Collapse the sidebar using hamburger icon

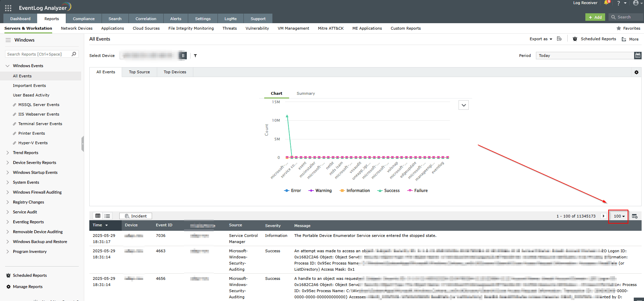tap(8, 40)
